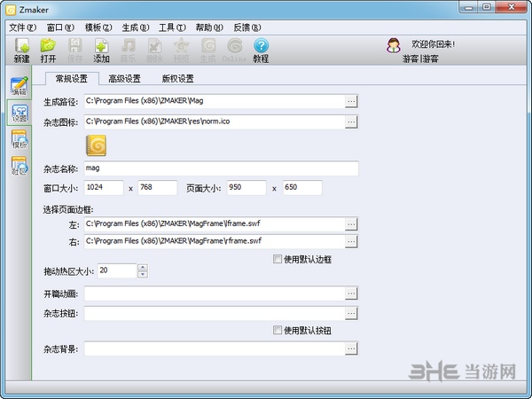Screen dimensions: 532x399
Task: Click the window width field 1024
Action: point(104,188)
